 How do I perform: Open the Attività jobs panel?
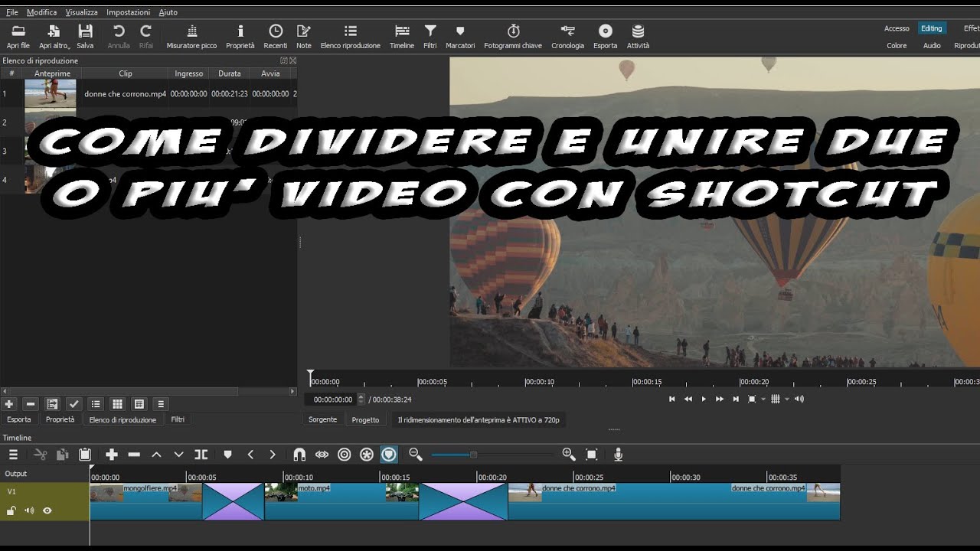point(638,36)
